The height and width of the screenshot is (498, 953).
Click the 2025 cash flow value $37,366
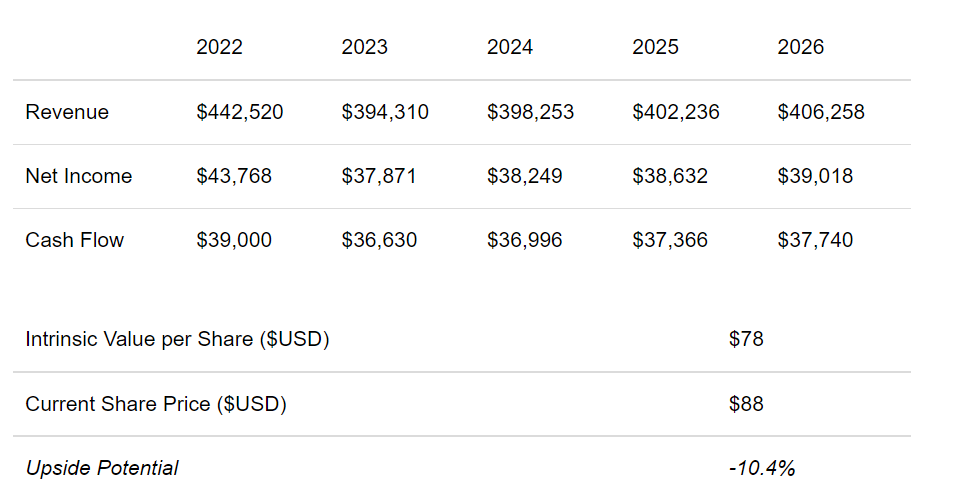pos(670,240)
